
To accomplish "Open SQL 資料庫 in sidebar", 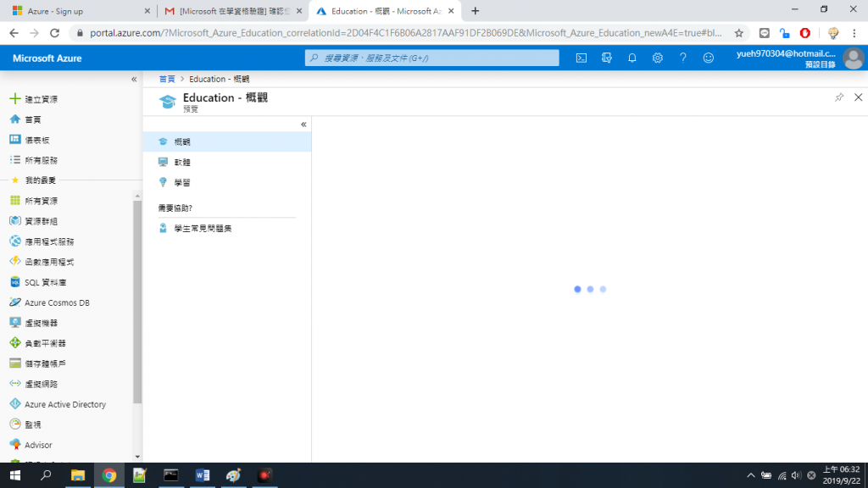I will [x=37, y=282].
